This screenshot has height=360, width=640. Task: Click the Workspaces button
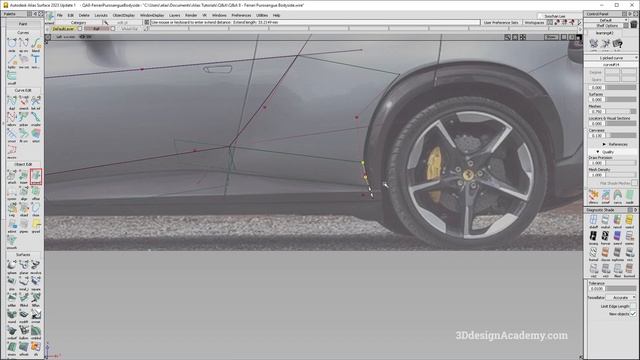[x=534, y=23]
